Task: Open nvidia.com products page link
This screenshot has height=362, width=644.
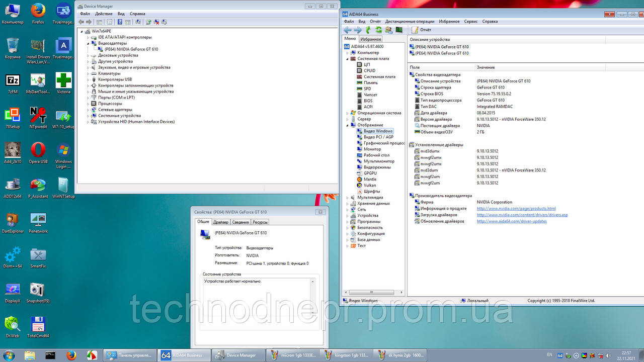Action: click(x=516, y=209)
